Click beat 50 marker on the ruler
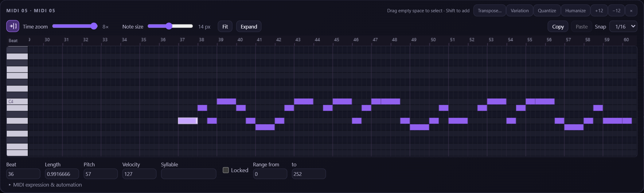This screenshot has width=644, height=193. click(x=433, y=40)
